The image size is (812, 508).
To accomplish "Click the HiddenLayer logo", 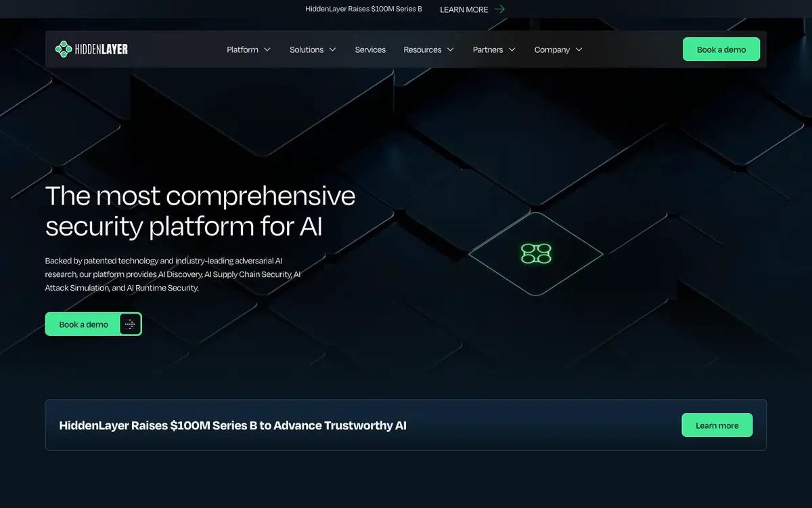I will (x=91, y=49).
